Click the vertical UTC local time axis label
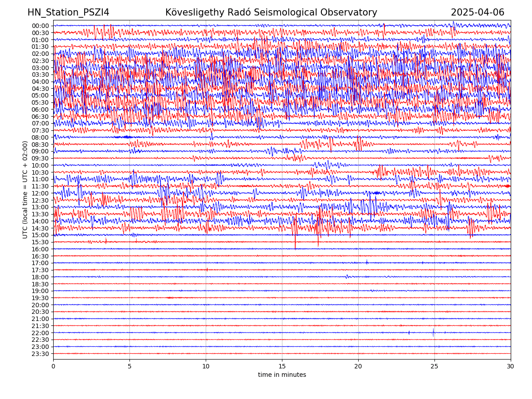The image size is (532, 399). coord(25,190)
